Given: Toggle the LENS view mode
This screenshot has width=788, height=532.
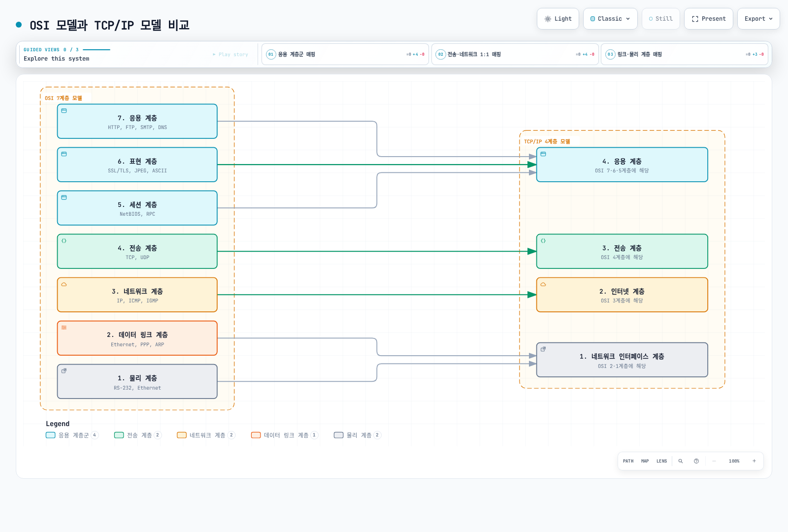Looking at the screenshot, I should 661,461.
